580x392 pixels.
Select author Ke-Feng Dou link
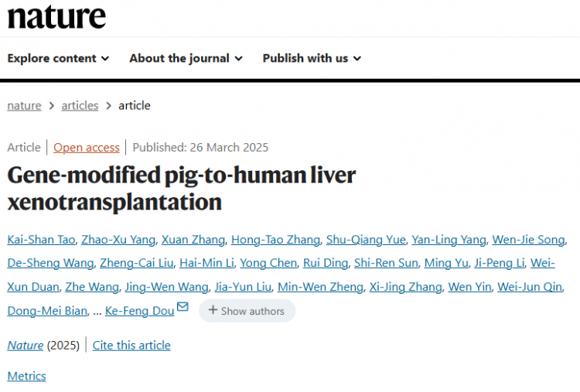139,311
